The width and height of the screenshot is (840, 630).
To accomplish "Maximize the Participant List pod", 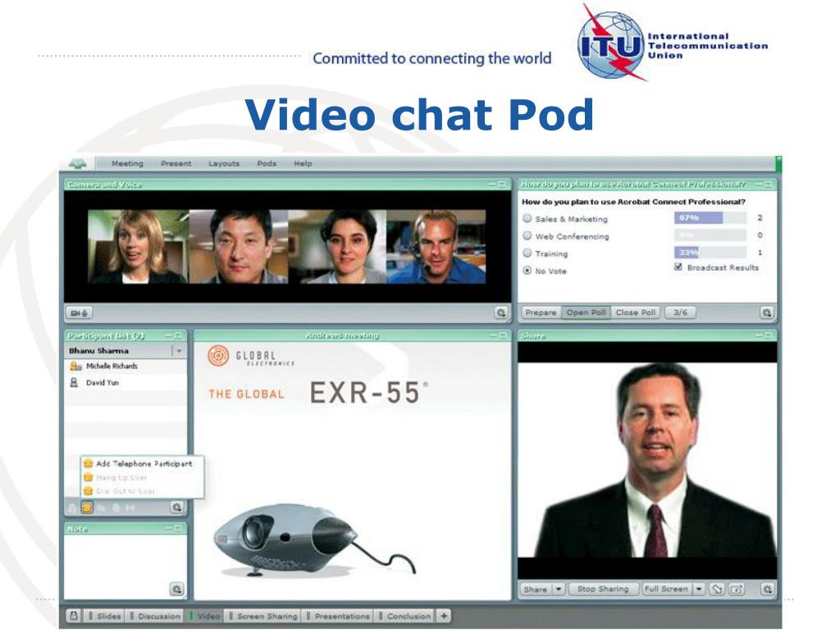I will (x=178, y=336).
